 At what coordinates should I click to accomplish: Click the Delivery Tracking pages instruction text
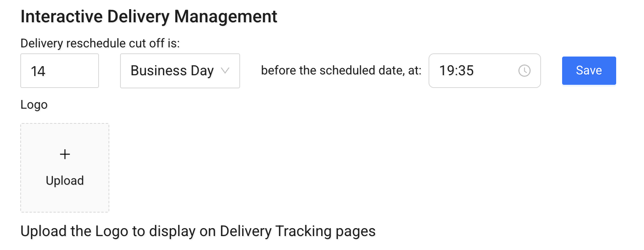(198, 231)
